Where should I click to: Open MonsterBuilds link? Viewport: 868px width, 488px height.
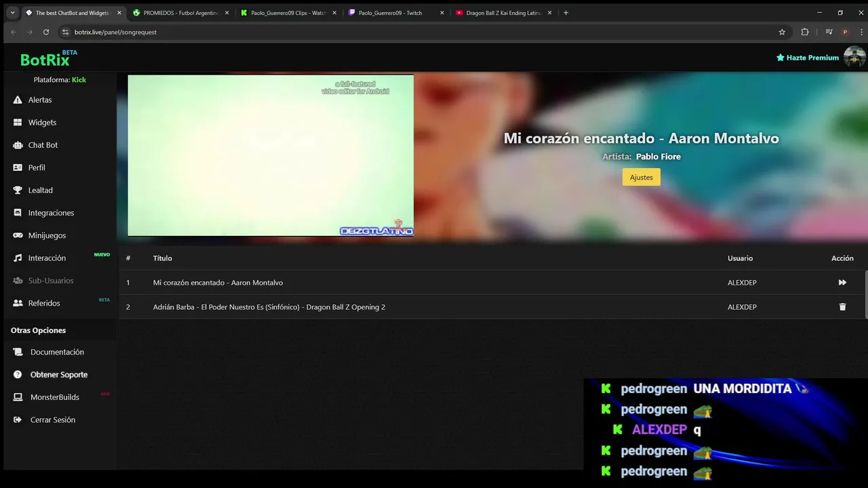click(55, 397)
